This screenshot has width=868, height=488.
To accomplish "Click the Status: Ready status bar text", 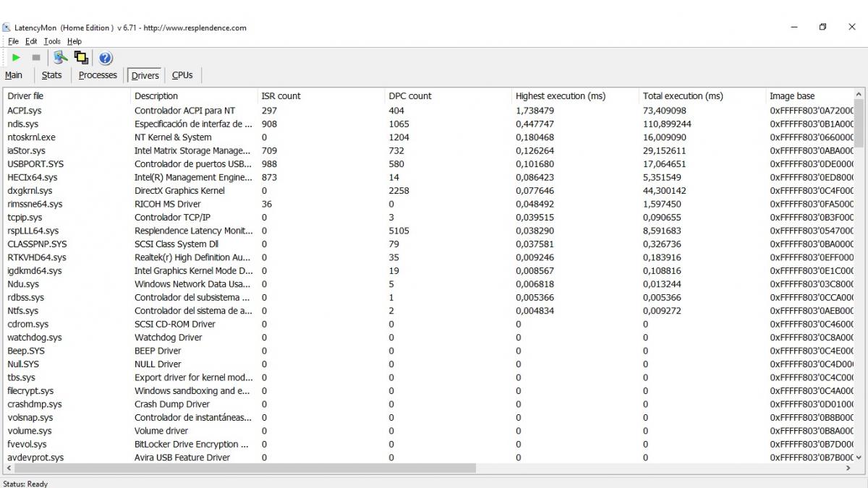I will (x=25, y=484).
